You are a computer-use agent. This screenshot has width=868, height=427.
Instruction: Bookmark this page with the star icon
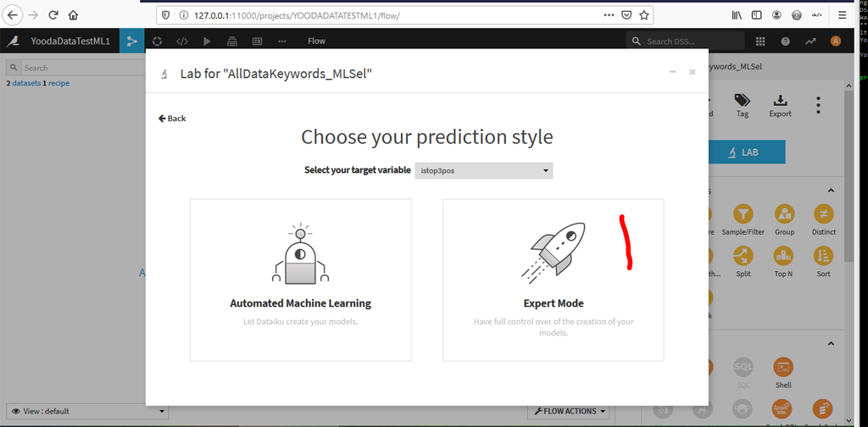click(x=644, y=15)
